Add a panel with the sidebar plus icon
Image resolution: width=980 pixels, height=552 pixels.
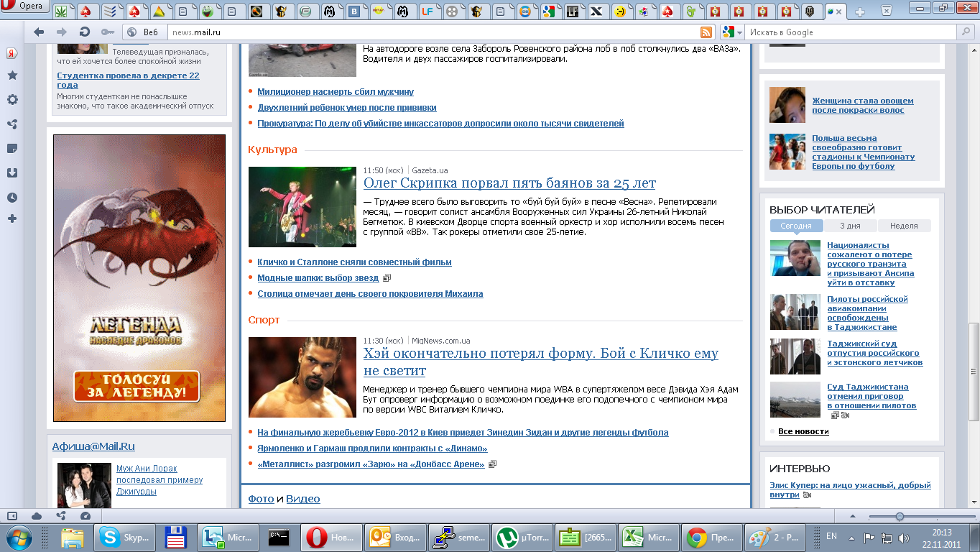click(12, 218)
